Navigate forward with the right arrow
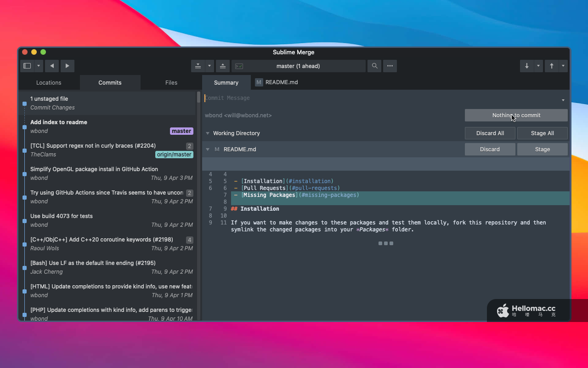588x368 pixels. coord(68,66)
